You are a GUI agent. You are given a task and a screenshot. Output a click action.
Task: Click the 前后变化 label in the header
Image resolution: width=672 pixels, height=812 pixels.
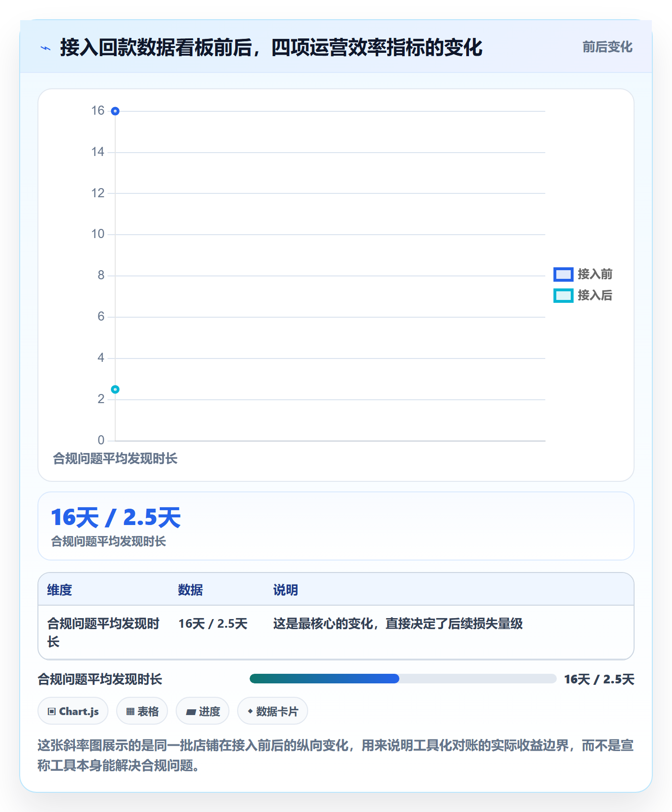(x=607, y=47)
